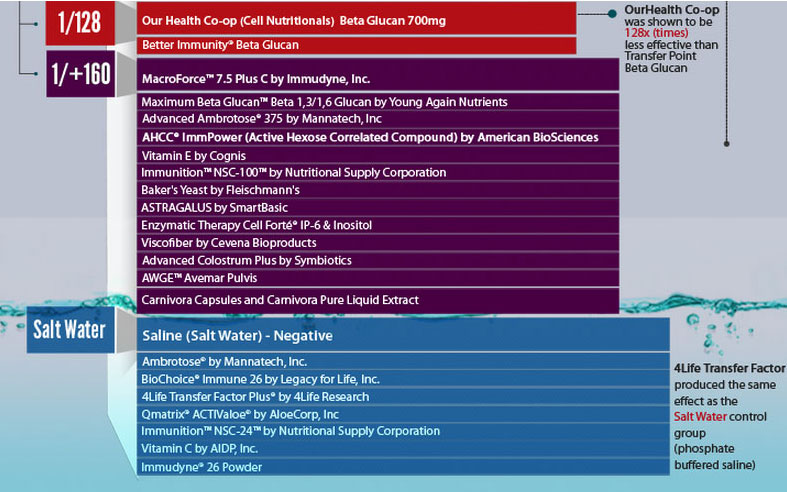Click the red 'Salt Water' annotation text

(700, 417)
